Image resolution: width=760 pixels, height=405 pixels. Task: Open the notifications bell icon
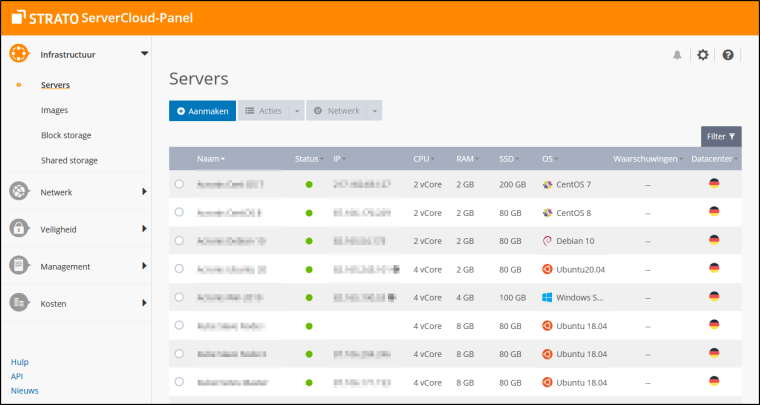click(x=677, y=55)
